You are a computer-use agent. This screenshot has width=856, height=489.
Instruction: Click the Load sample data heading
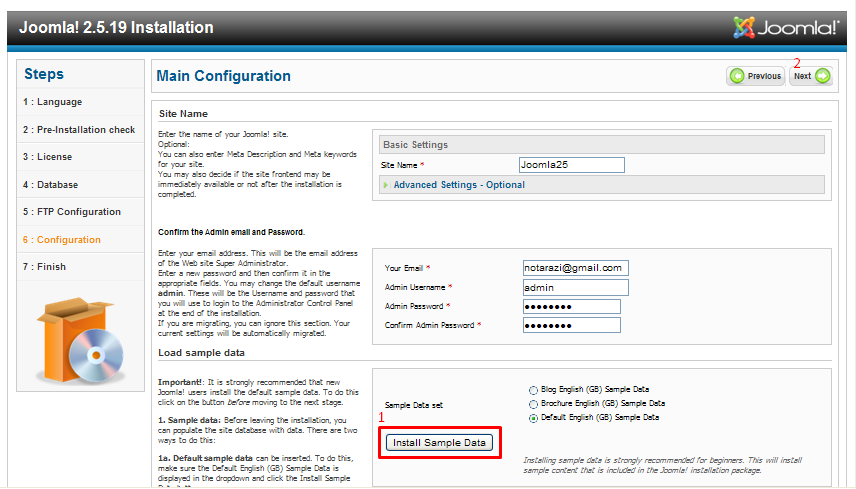[201, 353]
